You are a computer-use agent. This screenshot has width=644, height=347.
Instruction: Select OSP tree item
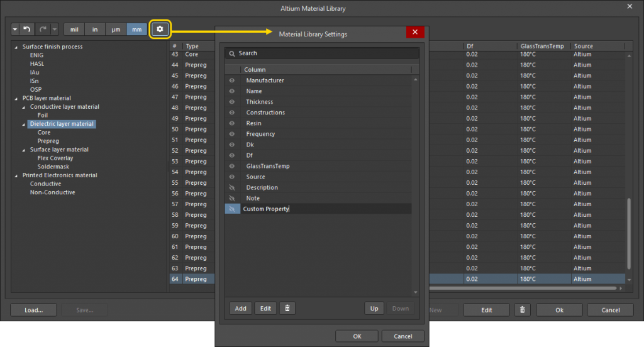(36, 89)
